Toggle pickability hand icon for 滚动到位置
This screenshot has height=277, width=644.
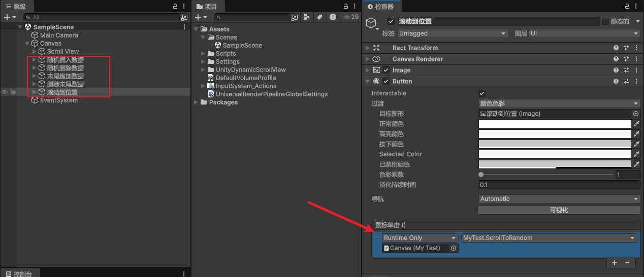[x=13, y=92]
